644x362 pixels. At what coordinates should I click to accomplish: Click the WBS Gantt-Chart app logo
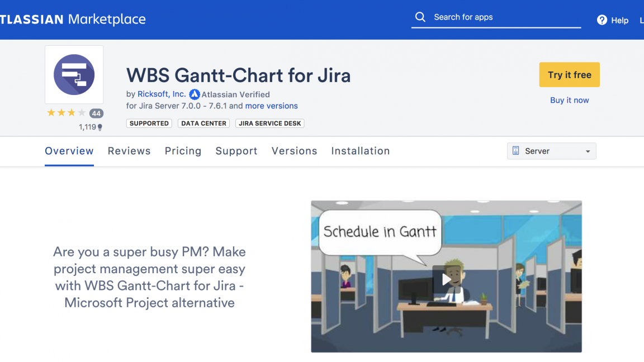74,75
